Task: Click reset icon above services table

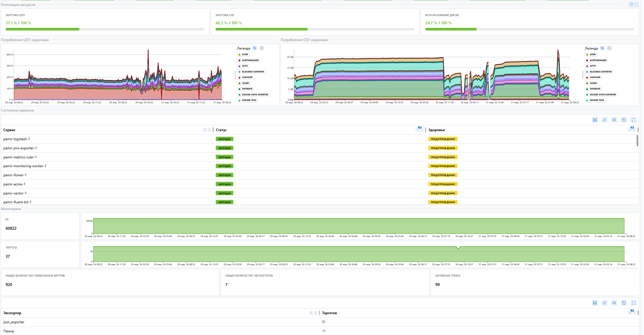Action: pos(624,120)
